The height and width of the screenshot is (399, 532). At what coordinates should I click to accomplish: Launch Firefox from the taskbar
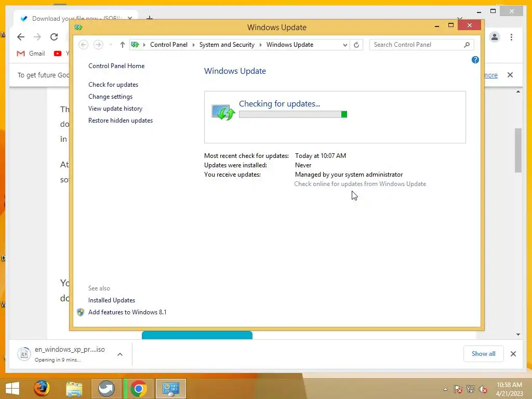[42, 389]
